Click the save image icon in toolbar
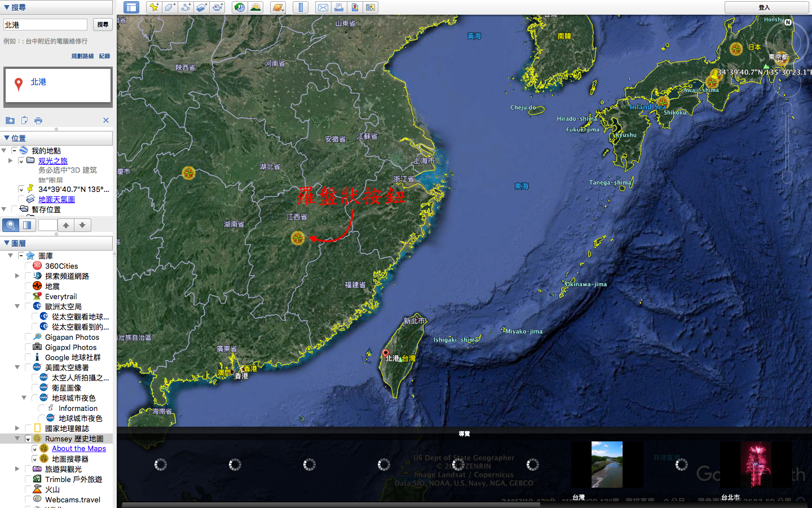 pos(370,7)
